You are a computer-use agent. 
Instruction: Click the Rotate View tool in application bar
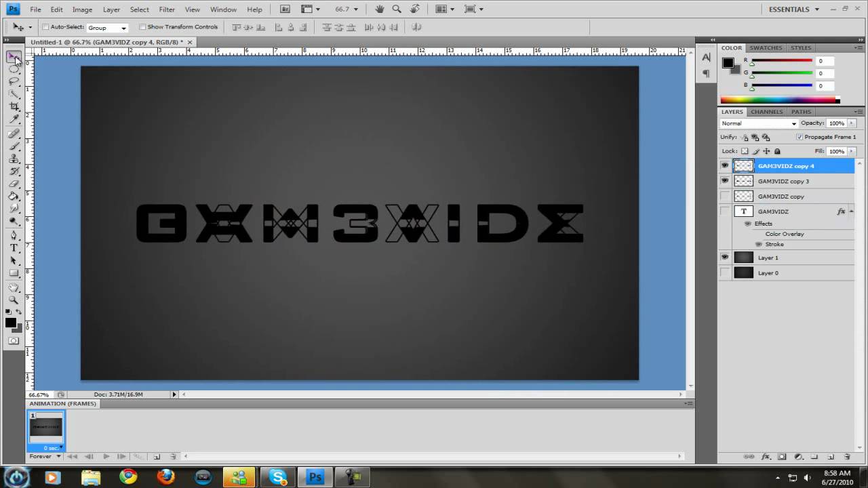point(413,9)
